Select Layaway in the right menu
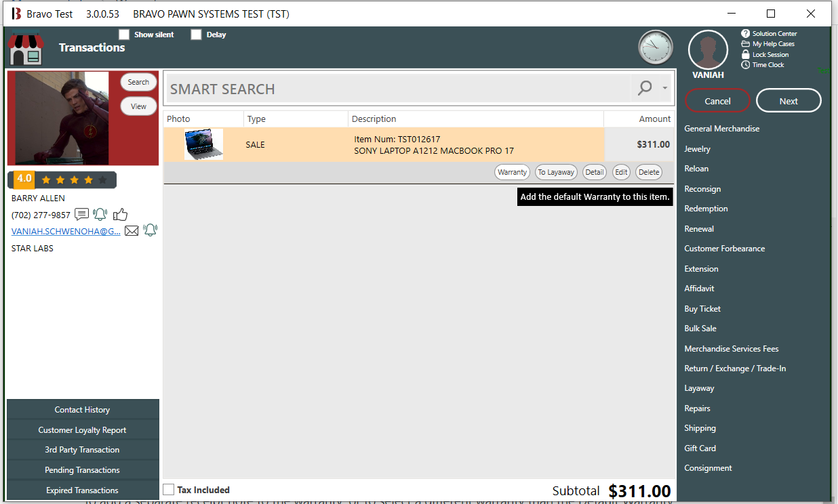The width and height of the screenshot is (838, 504). coord(699,388)
